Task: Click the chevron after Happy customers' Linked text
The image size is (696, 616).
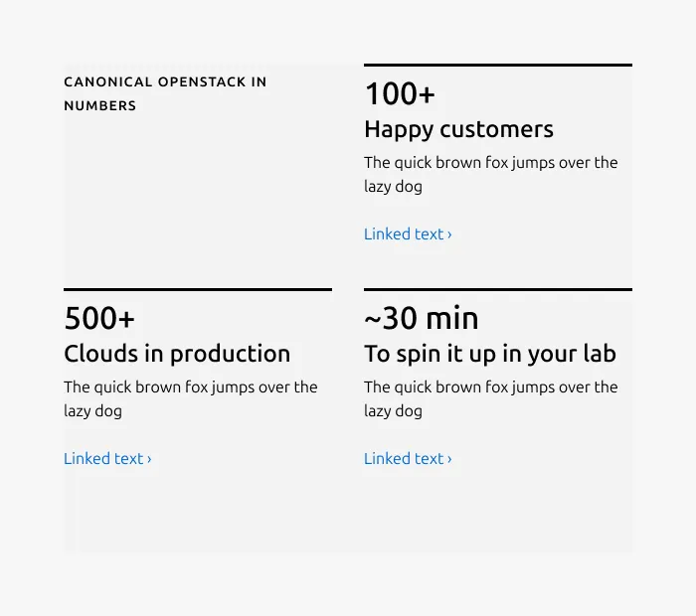Action: pos(449,234)
